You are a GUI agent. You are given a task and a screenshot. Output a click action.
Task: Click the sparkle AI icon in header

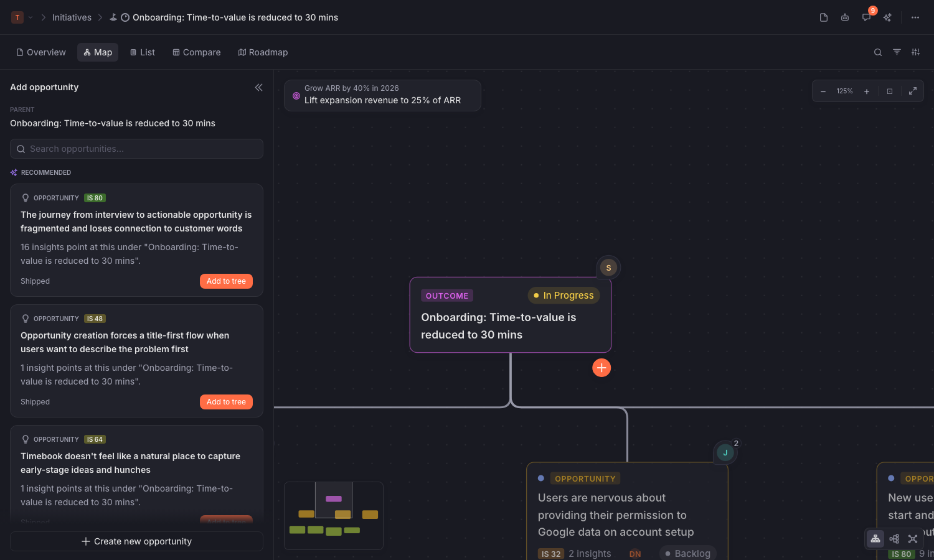887,17
